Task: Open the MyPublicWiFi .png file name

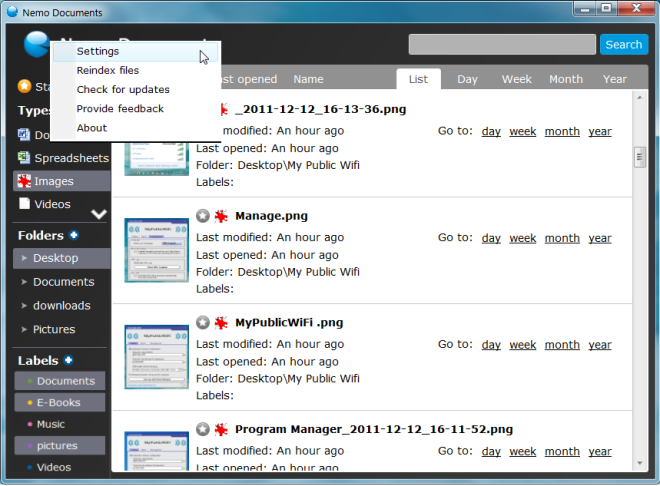Action: tap(289, 323)
